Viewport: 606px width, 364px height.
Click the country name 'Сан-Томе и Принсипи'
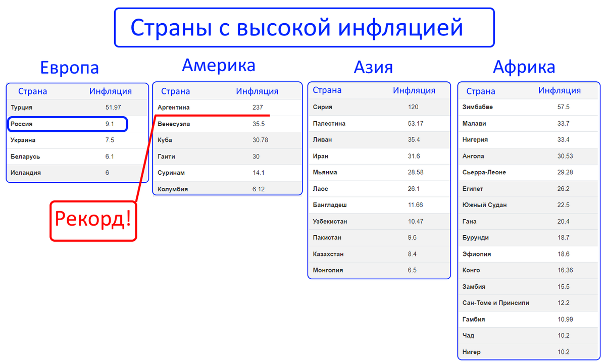(496, 303)
